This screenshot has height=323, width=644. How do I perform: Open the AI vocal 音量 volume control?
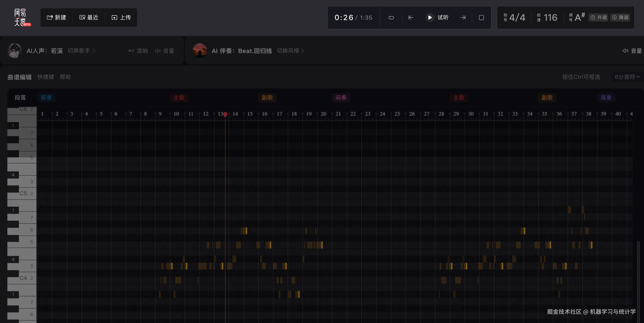click(165, 51)
